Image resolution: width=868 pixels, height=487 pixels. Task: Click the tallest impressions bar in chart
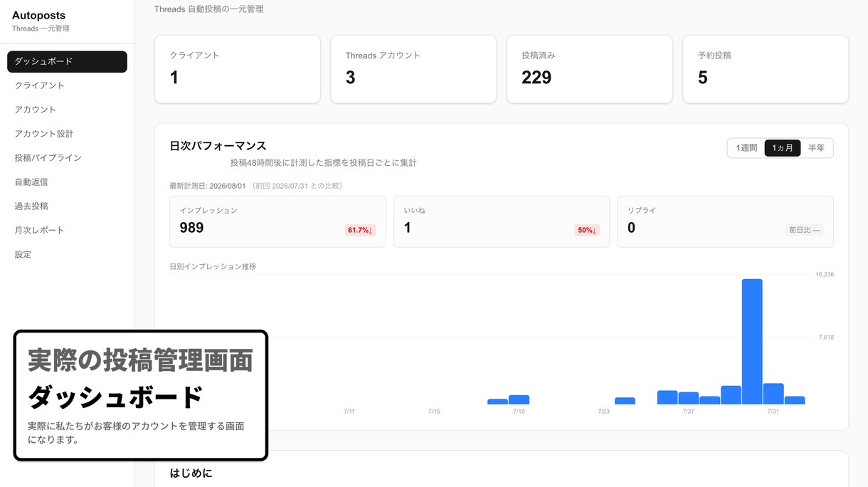click(752, 342)
